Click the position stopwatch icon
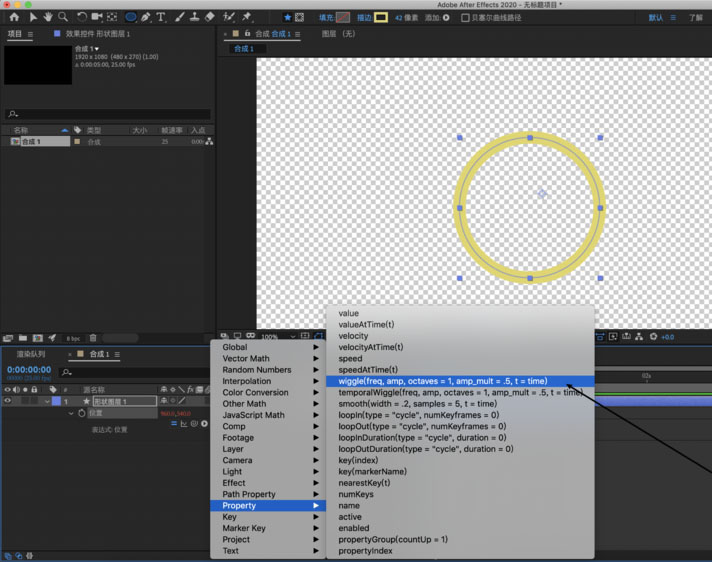Viewport: 712px width, 562px height. pyautogui.click(x=82, y=413)
